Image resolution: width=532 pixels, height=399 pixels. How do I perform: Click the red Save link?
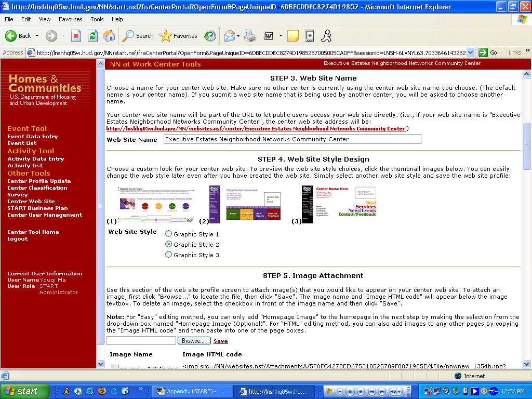tap(220, 341)
